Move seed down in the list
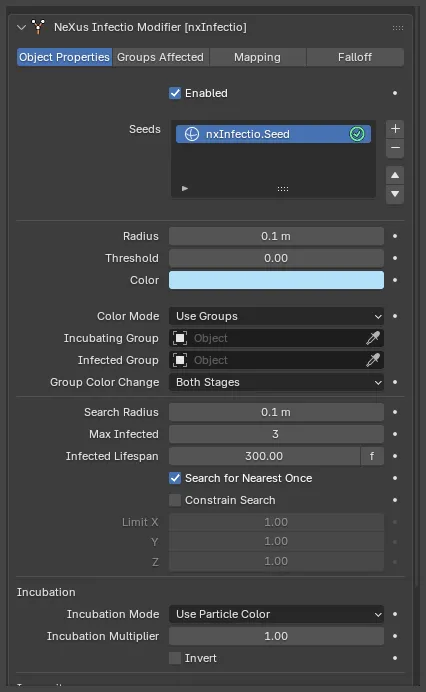The height and width of the screenshot is (692, 426). [x=395, y=195]
